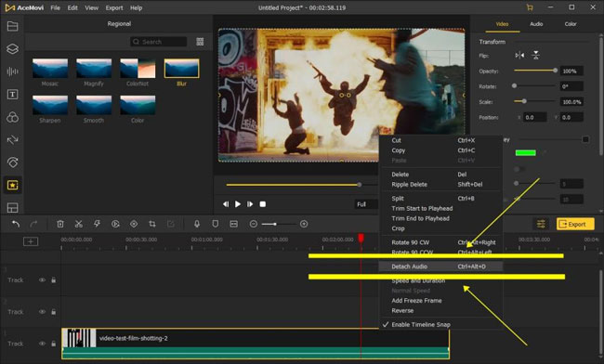The height and width of the screenshot is (364, 604).
Task: Open the Split Screen layout sidebar icon
Action: click(12, 207)
